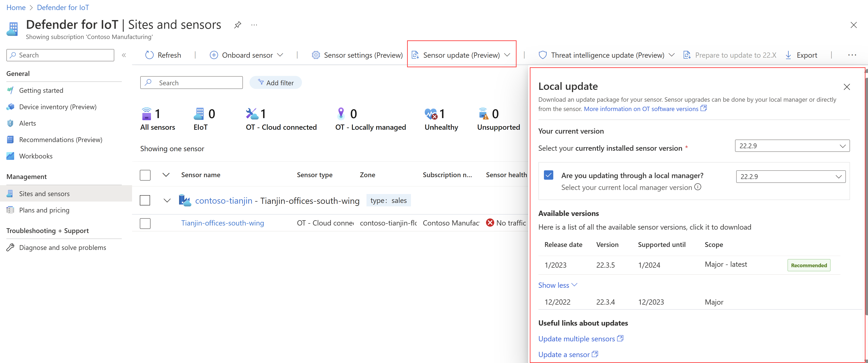The height and width of the screenshot is (363, 868).
Task: Open the Tianjin-offices-south-wing sensor link
Action: (x=222, y=223)
